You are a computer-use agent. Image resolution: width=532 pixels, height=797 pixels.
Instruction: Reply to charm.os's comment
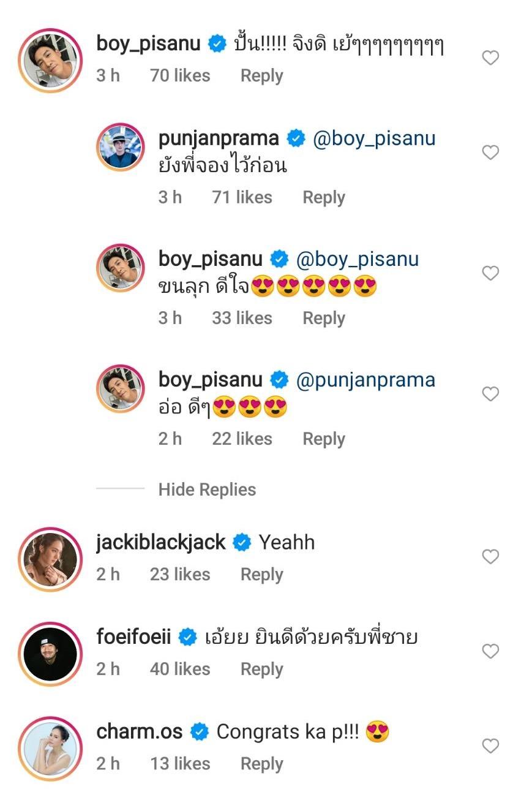click(261, 764)
